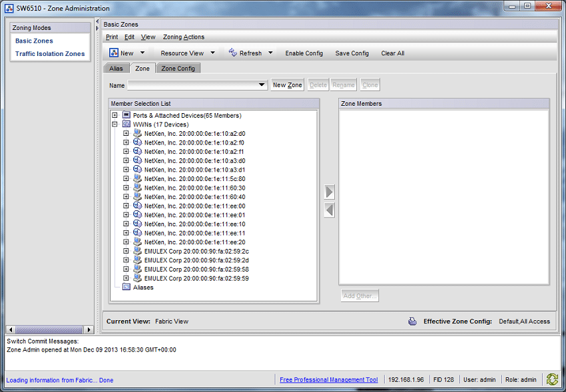Open the Refresh dropdown arrow
Image resolution: width=566 pixels, height=392 pixels.
(271, 53)
